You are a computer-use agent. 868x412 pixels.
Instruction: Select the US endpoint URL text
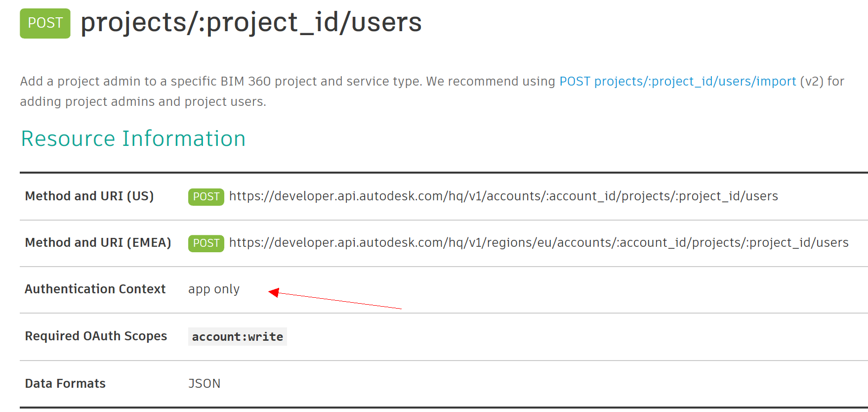(503, 196)
